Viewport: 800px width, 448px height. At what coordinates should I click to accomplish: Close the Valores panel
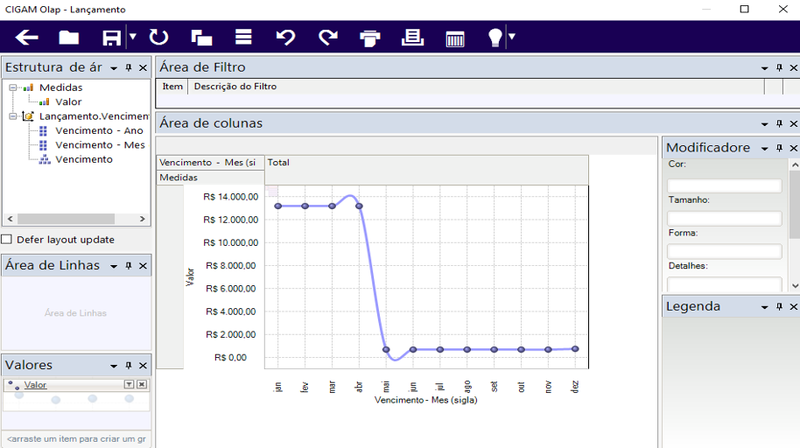(143, 366)
